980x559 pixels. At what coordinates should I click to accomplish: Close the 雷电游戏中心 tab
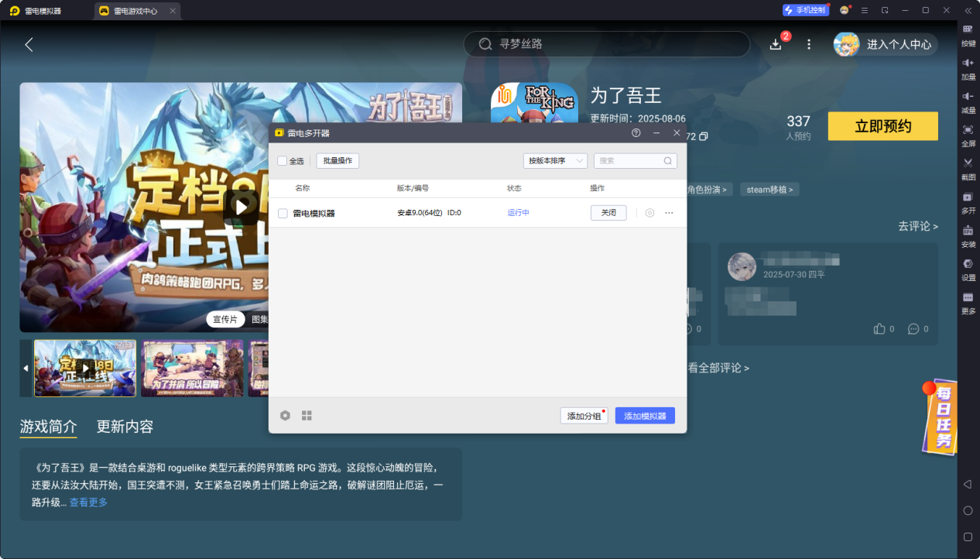tap(173, 11)
